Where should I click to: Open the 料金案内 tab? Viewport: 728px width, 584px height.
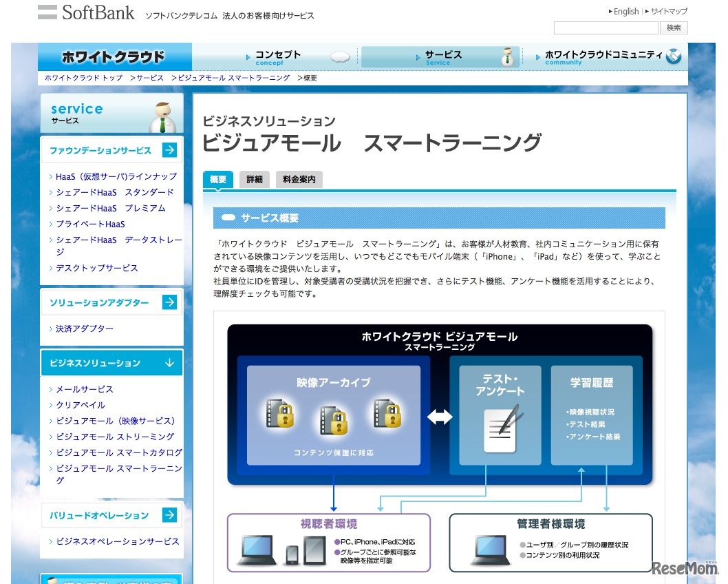(x=299, y=180)
